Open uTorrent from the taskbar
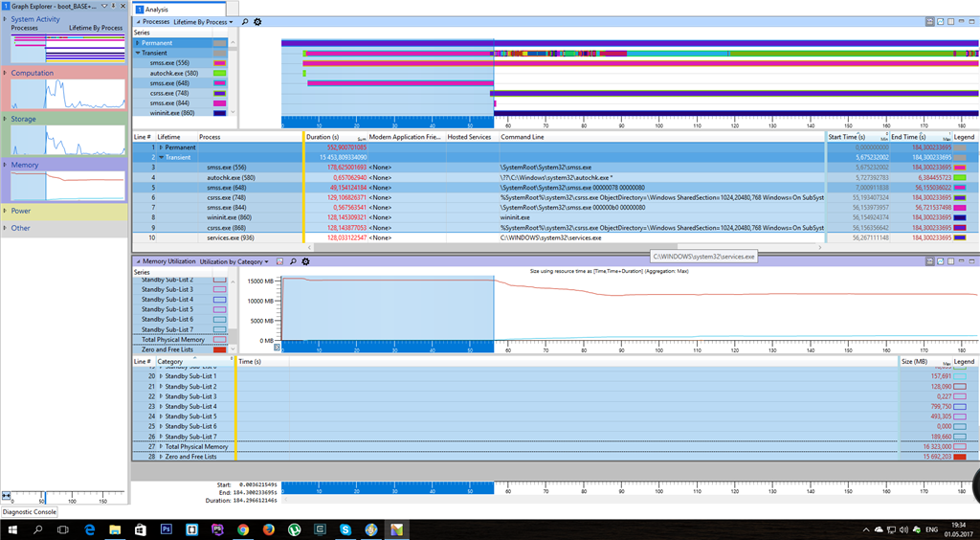980x540 pixels. [x=295, y=529]
